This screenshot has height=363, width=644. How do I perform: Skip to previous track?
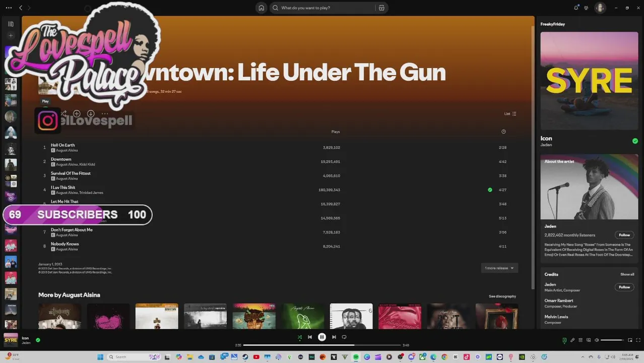(310, 337)
